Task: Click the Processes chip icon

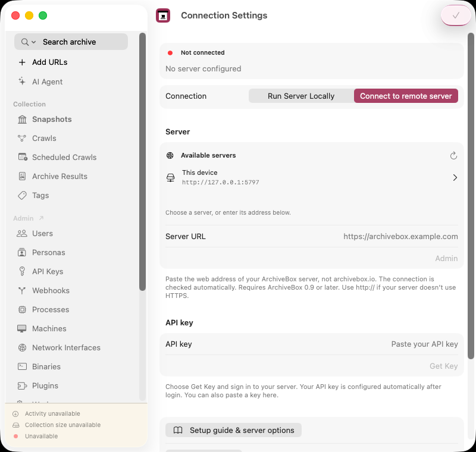Action: [22, 309]
